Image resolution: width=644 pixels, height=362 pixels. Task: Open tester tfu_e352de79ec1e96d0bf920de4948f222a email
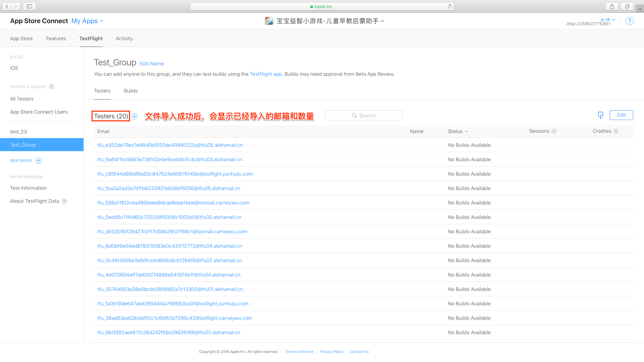[170, 145]
